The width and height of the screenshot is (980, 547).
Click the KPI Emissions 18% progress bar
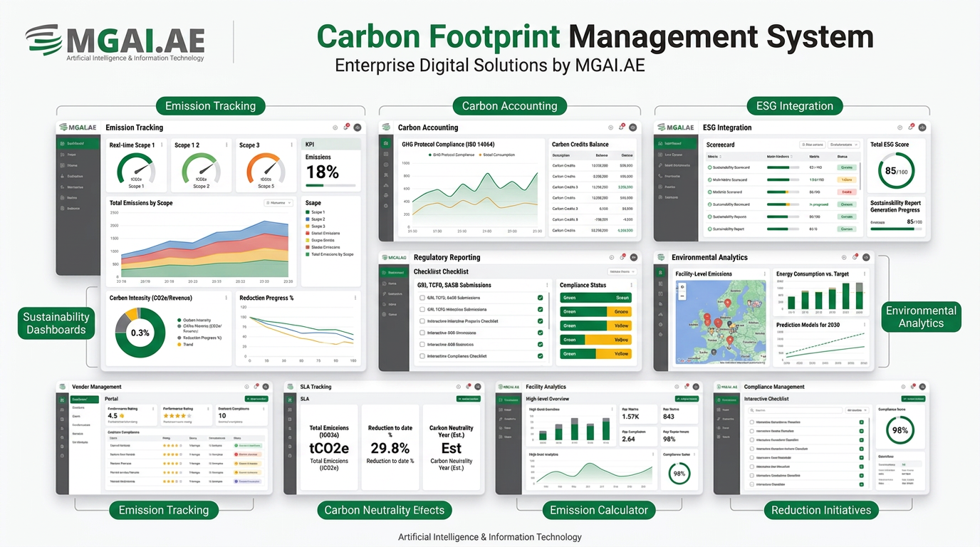coord(331,185)
